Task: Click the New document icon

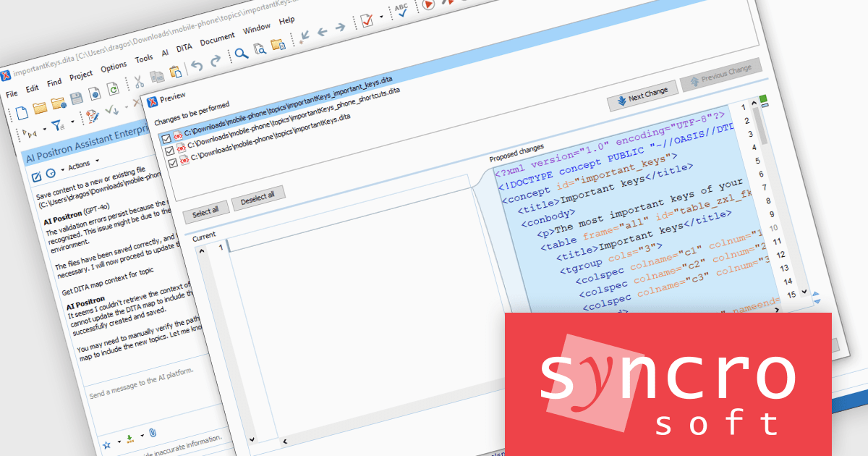Action: point(22,111)
